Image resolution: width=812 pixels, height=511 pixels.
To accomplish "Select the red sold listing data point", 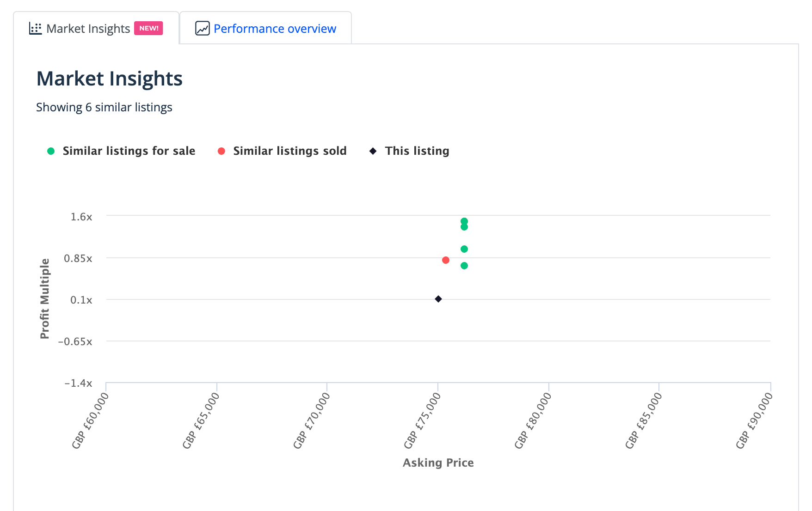I will tap(446, 260).
